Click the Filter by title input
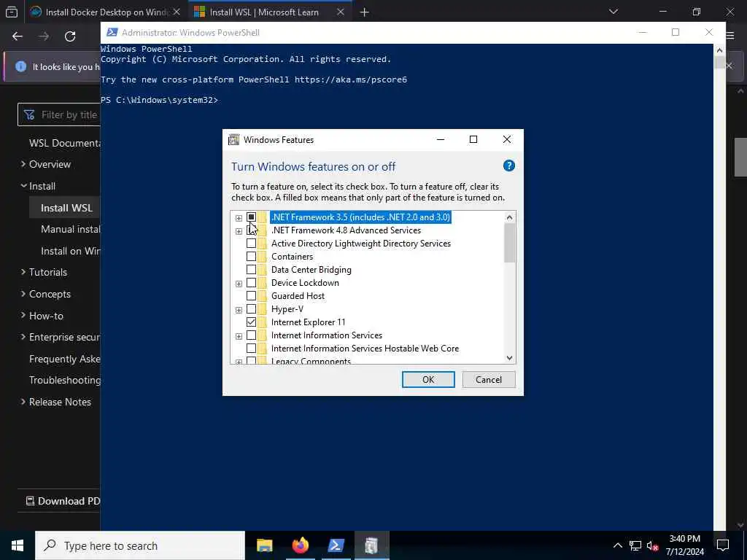Viewport: 747px width, 560px height. (59, 114)
